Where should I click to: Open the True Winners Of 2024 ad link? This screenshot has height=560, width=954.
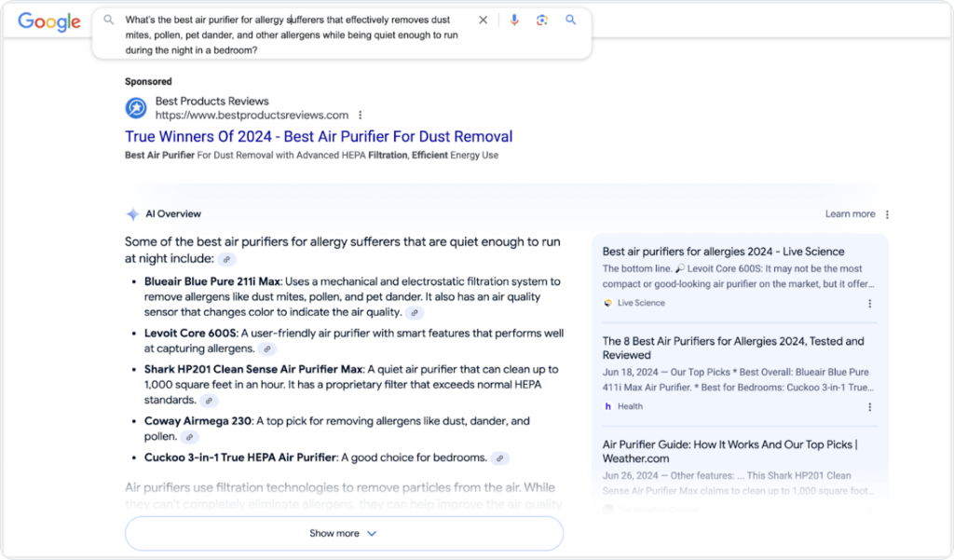[319, 136]
